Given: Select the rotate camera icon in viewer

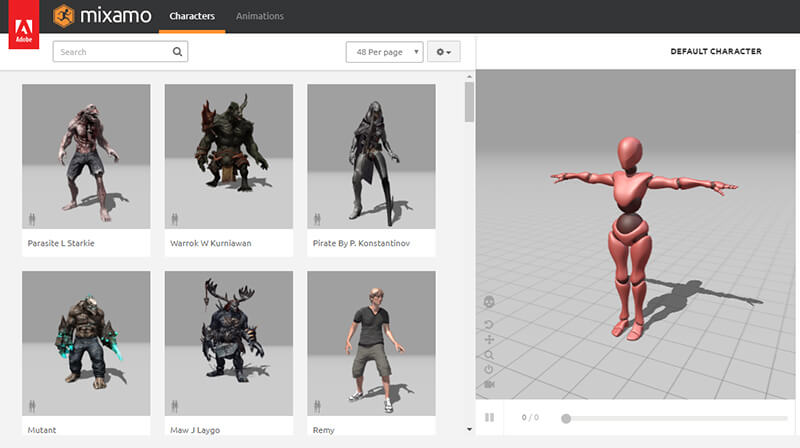Looking at the screenshot, I should [489, 325].
